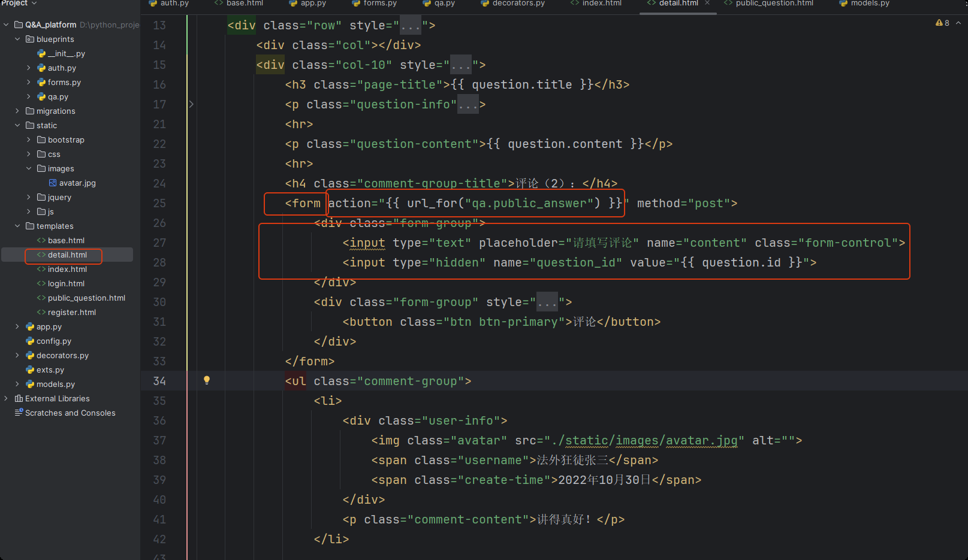Select base.html in the templates folder

click(x=66, y=240)
